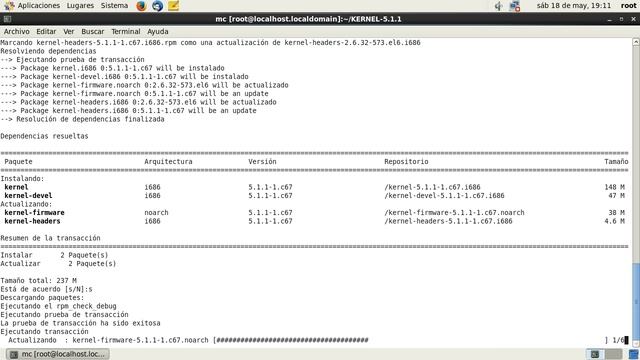Click the 'Tamaño total: 237 M' line
The image size is (640, 360).
coord(38,281)
